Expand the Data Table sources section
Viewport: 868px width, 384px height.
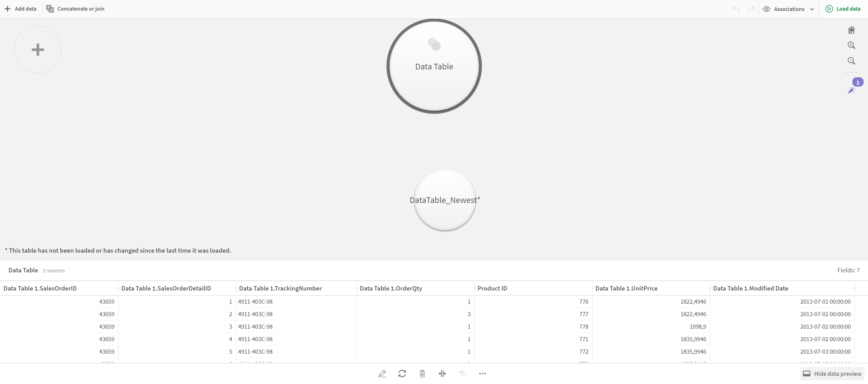point(54,270)
